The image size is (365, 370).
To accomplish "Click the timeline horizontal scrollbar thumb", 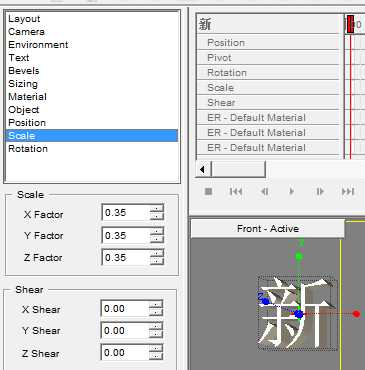I will tap(238, 169).
